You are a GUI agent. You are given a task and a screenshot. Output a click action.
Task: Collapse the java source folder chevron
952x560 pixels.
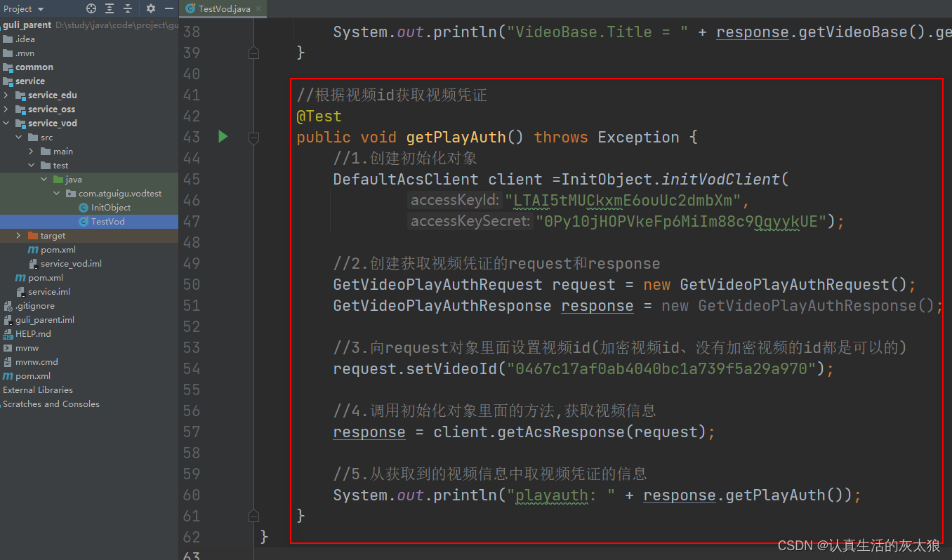coord(44,180)
